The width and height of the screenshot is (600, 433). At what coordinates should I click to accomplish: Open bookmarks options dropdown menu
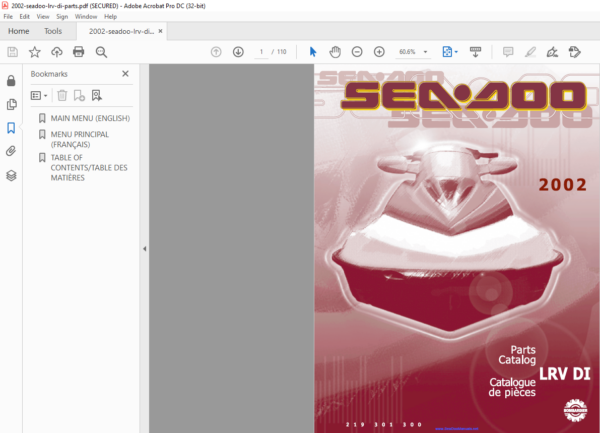[x=39, y=95]
